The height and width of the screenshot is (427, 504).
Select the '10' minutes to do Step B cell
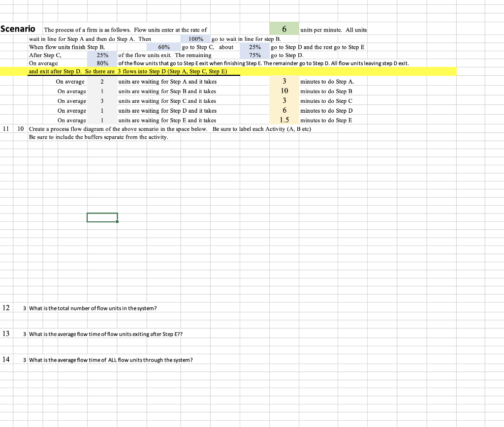pyautogui.click(x=284, y=91)
